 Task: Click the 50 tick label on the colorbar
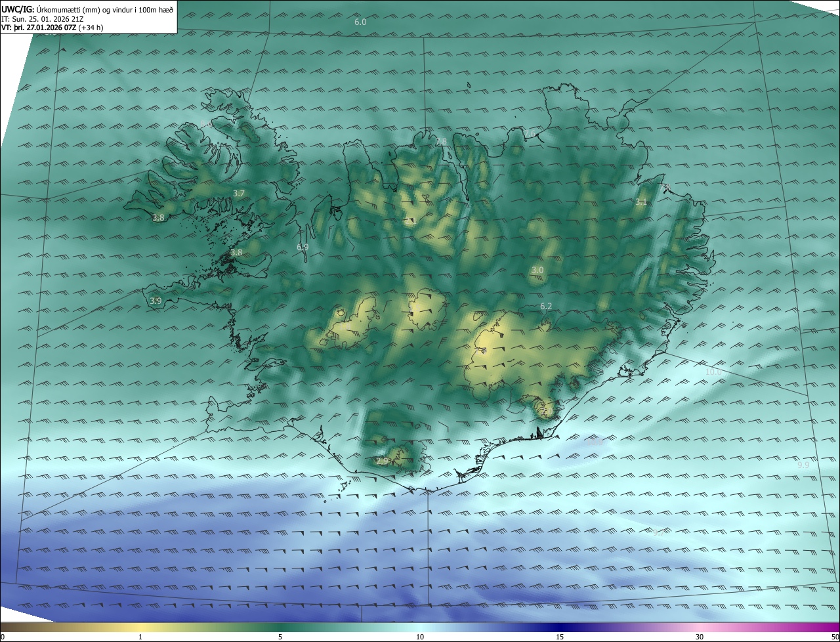coord(835,637)
